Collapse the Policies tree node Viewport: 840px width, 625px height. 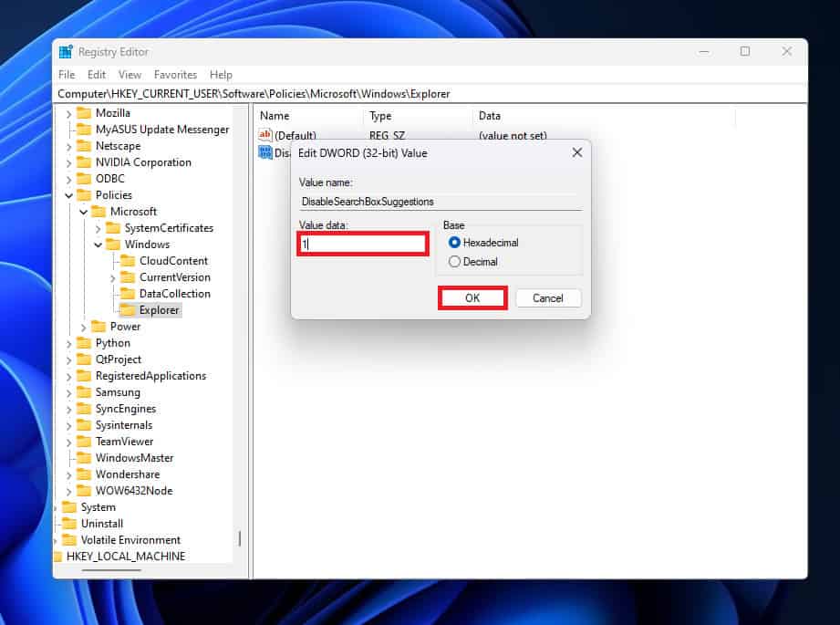click(68, 195)
